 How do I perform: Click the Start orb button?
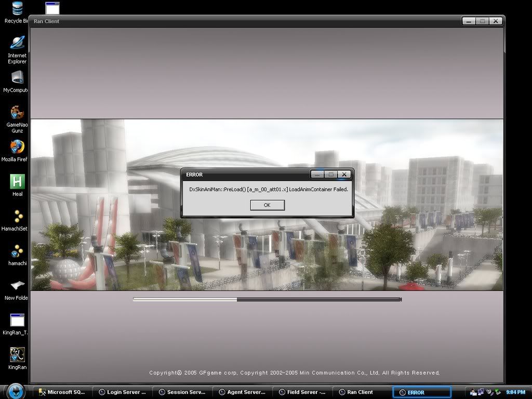click(16, 391)
